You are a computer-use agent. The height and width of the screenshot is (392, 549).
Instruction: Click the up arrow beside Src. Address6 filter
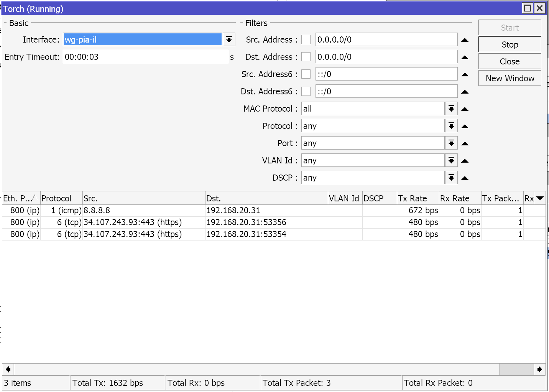pyautogui.click(x=465, y=74)
